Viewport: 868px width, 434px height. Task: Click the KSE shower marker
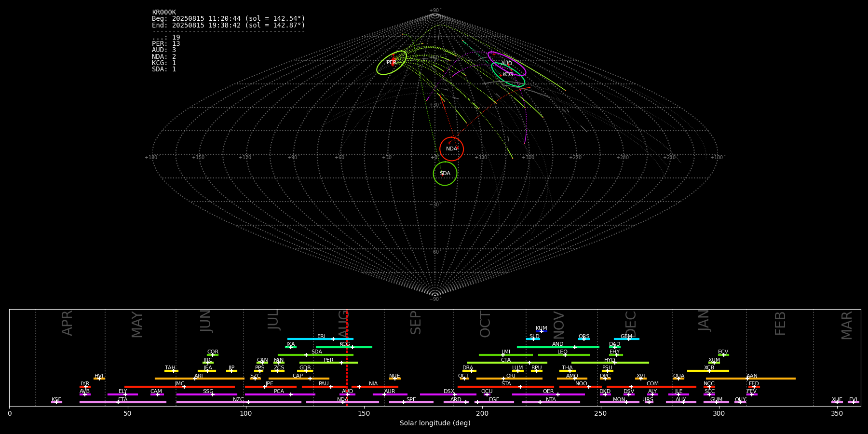56,402
